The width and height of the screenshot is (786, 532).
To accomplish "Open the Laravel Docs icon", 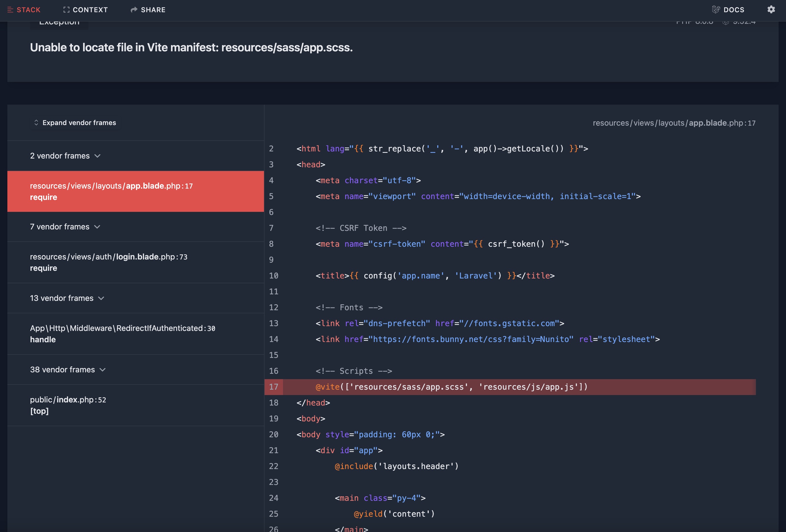I will tap(716, 10).
